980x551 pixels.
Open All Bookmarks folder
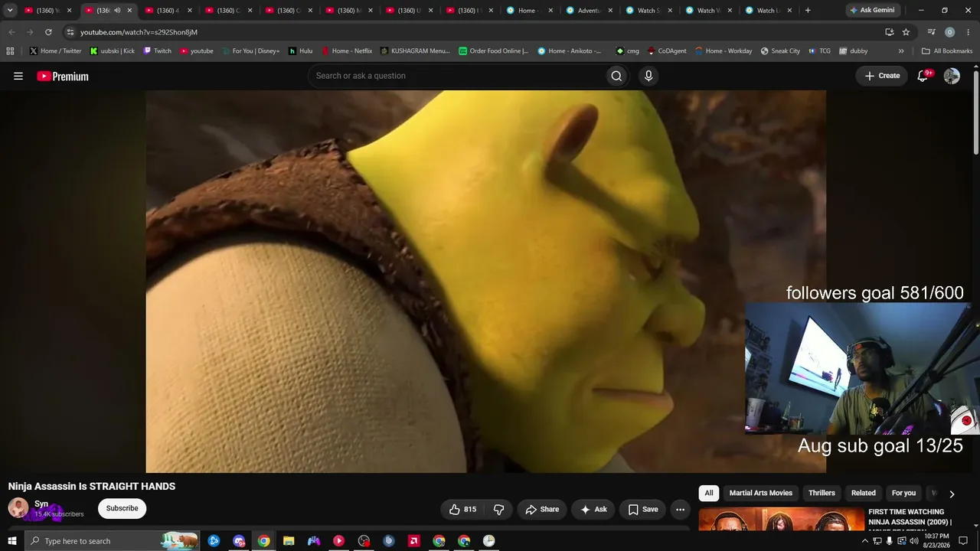tap(947, 51)
